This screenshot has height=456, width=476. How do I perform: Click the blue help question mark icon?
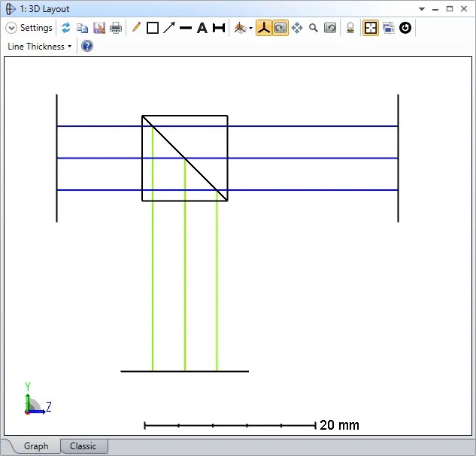87,46
